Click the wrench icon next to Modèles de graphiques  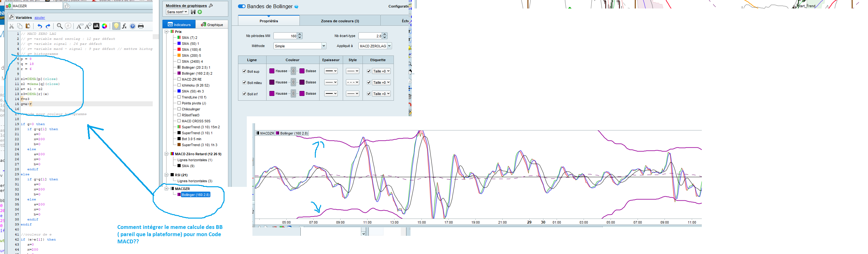(211, 5)
